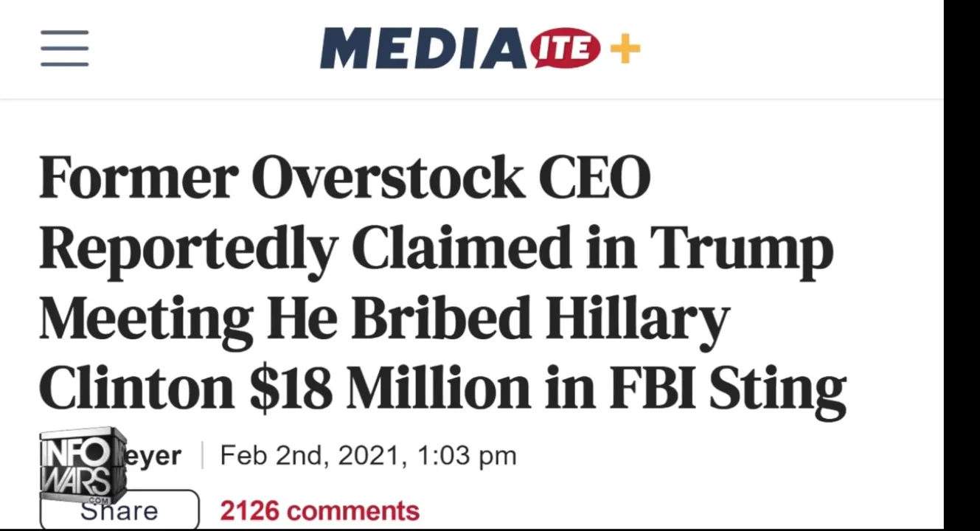Click the words "Reportedly Claimed" in the headline
Image resolution: width=980 pixels, height=531 pixels.
point(302,249)
